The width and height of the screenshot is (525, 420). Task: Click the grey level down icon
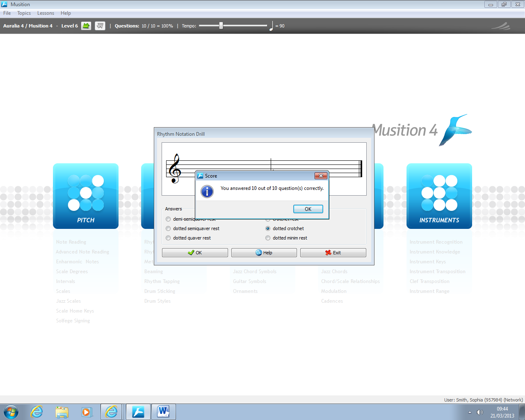(x=100, y=26)
